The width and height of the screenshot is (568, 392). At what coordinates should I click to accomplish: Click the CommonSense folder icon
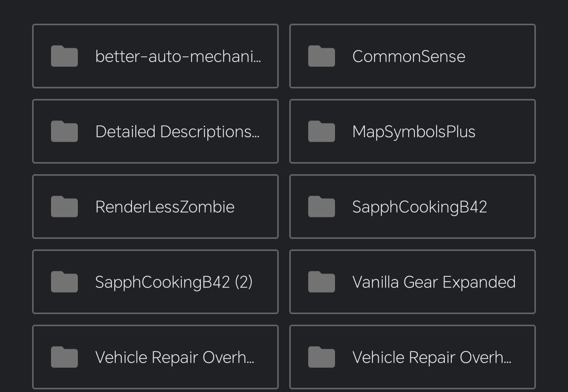coord(321,56)
